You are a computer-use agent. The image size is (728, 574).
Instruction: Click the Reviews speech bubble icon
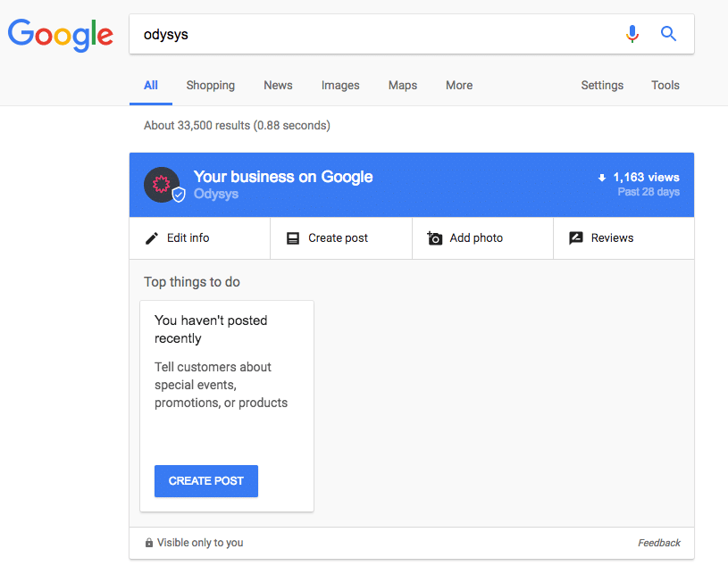pos(576,238)
